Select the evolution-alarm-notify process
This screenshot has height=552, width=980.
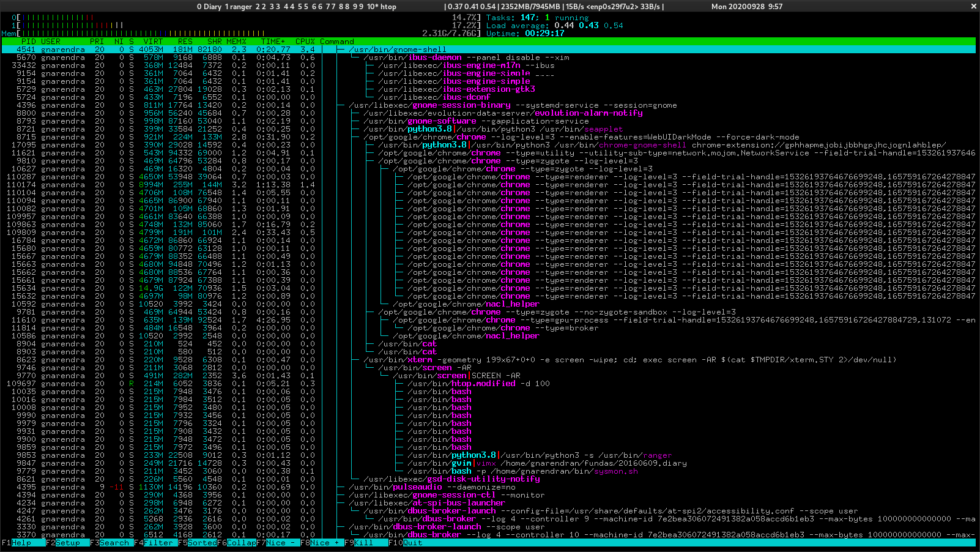[488, 113]
